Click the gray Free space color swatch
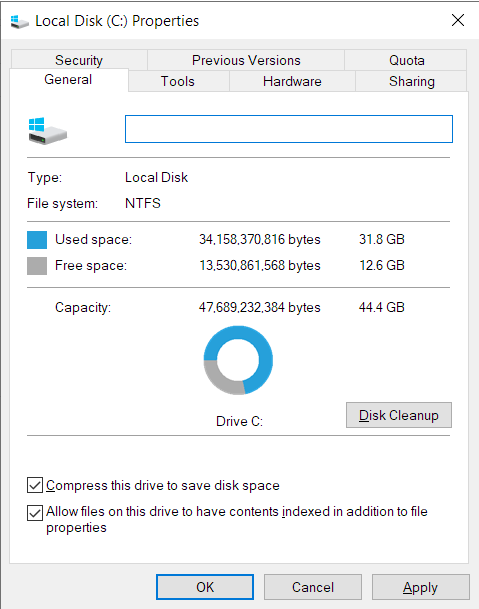This screenshot has width=479, height=609. click(37, 266)
